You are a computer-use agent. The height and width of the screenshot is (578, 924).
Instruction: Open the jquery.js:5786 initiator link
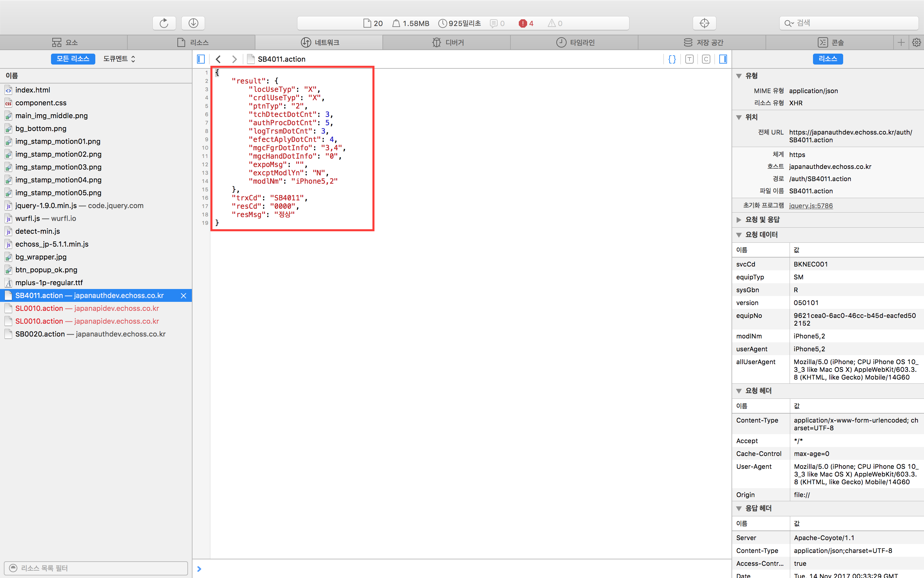coord(811,206)
